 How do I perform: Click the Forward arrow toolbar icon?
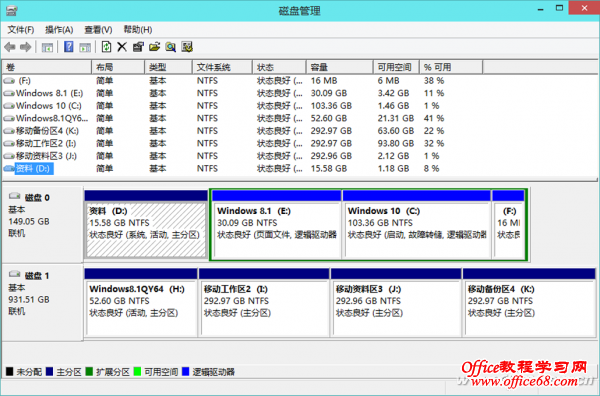tap(26, 47)
